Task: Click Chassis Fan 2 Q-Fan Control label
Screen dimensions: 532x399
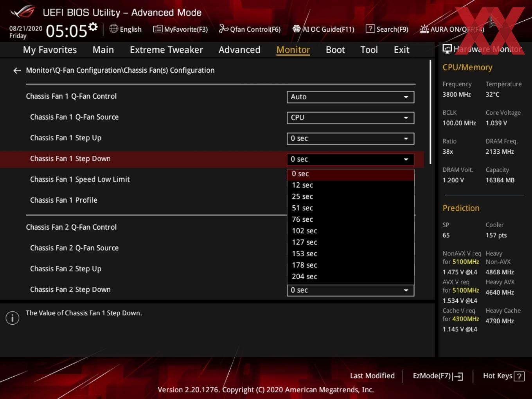Action: [x=71, y=227]
